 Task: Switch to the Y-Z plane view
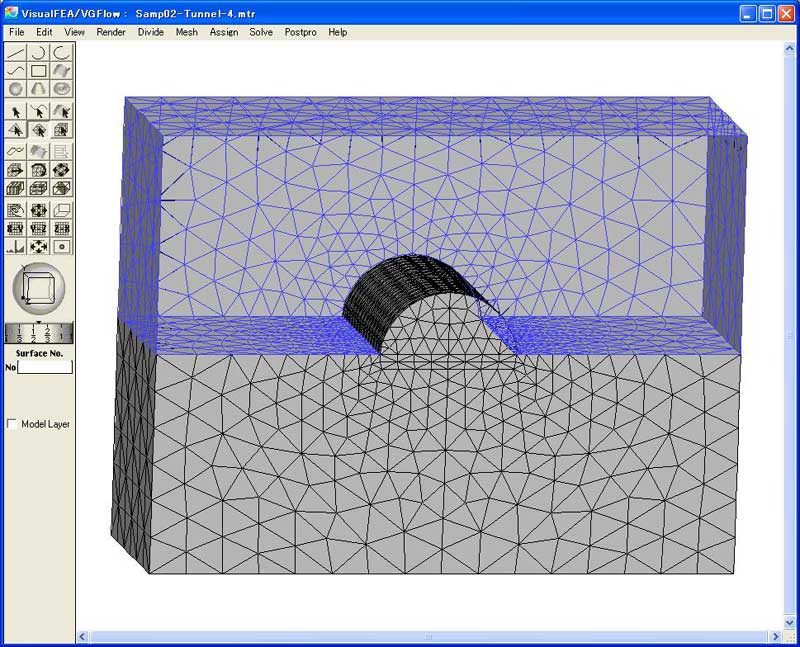point(38,229)
